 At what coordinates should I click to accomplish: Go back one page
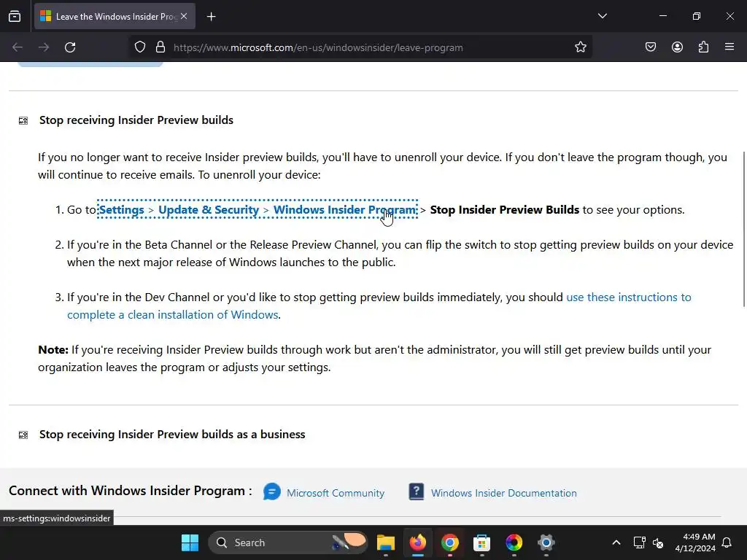pos(18,47)
